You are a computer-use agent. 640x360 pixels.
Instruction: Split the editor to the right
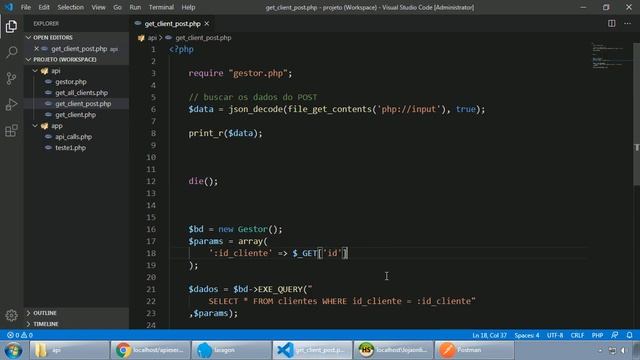611,23
